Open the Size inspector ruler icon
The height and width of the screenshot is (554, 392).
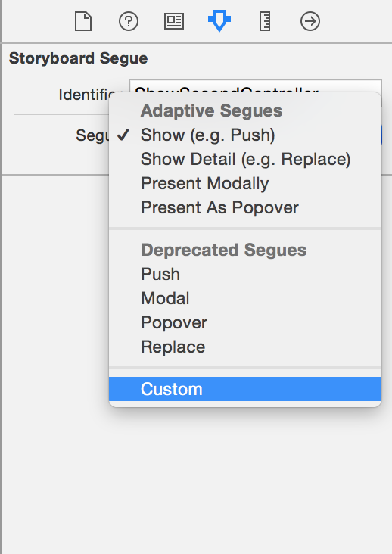click(x=265, y=21)
